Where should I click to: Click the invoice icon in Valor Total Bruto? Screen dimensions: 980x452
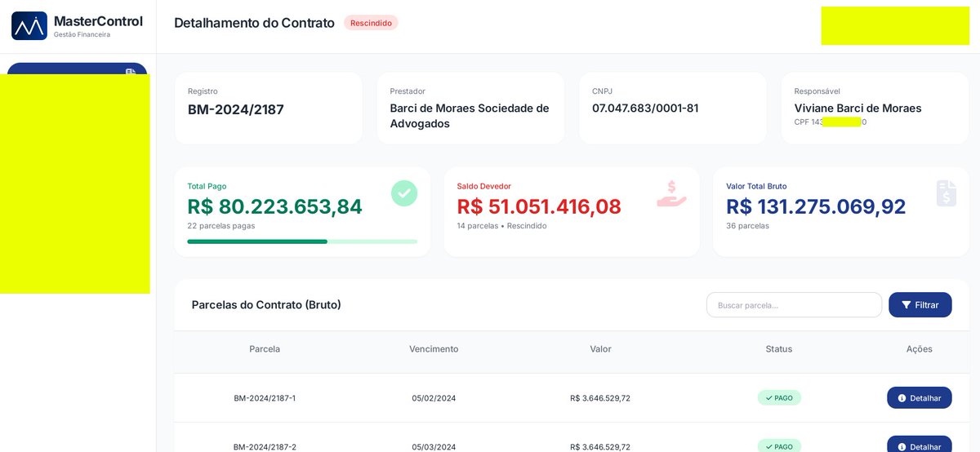947,193
